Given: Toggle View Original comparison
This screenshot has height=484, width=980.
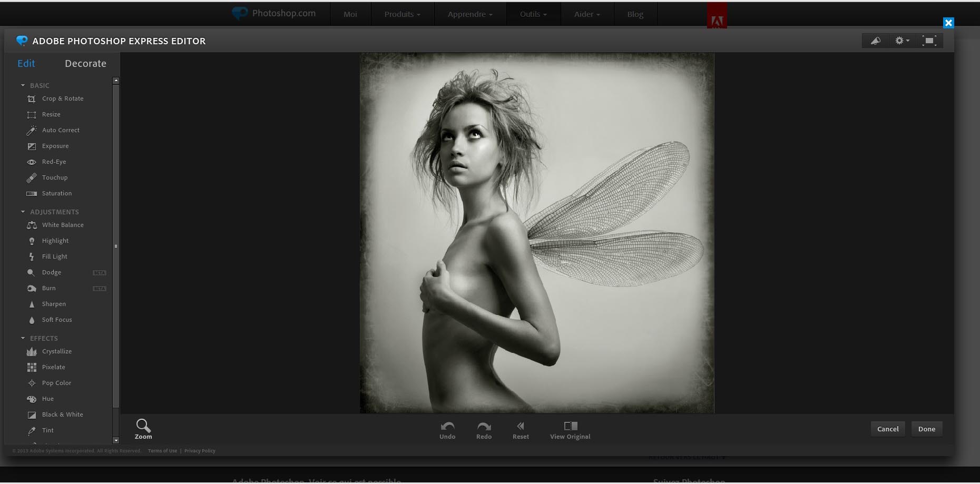Looking at the screenshot, I should pos(570,430).
